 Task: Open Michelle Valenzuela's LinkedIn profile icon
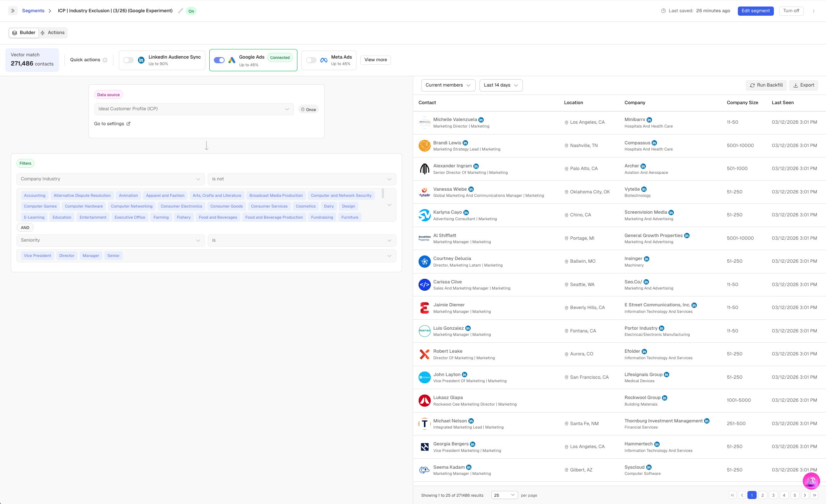point(481,120)
